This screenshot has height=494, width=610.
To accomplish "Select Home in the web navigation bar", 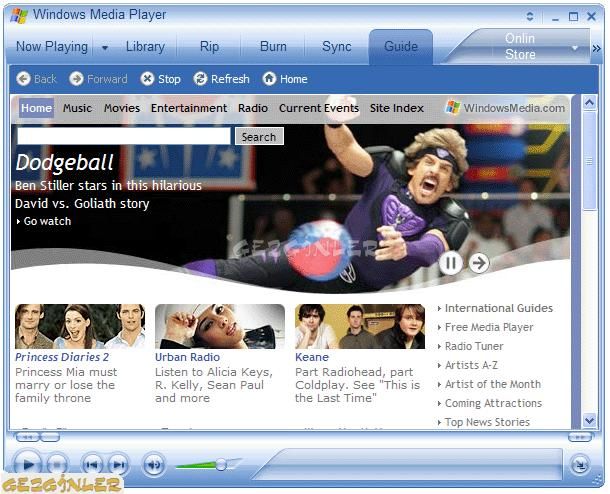I will click(37, 108).
